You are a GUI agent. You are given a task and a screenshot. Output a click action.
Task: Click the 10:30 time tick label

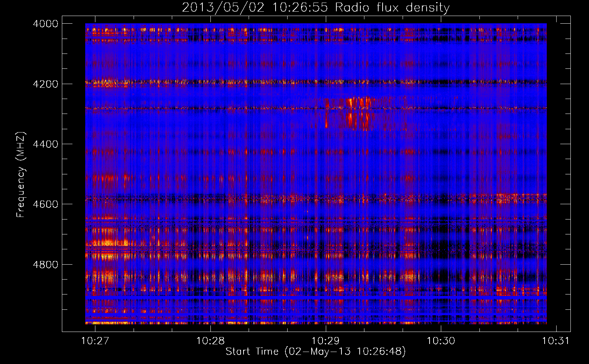click(x=441, y=341)
